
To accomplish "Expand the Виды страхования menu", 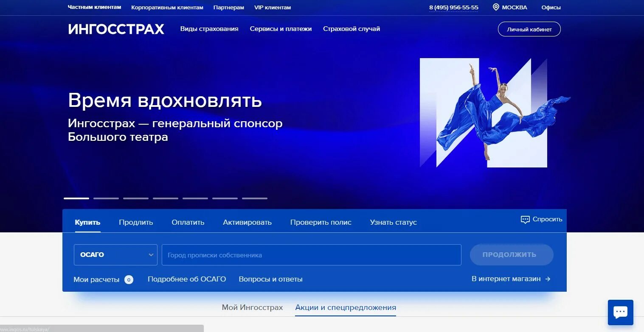I will point(209,29).
